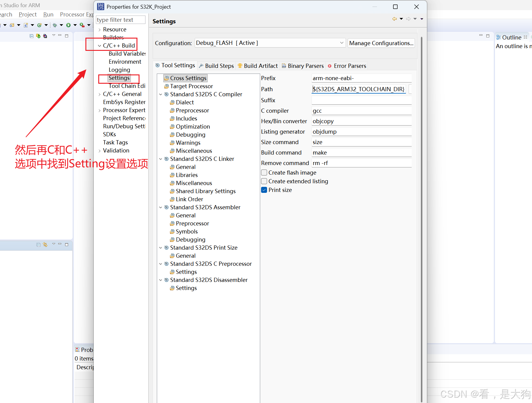The height and width of the screenshot is (403, 532).
Task: Click the Build command field
Action: (x=361, y=152)
